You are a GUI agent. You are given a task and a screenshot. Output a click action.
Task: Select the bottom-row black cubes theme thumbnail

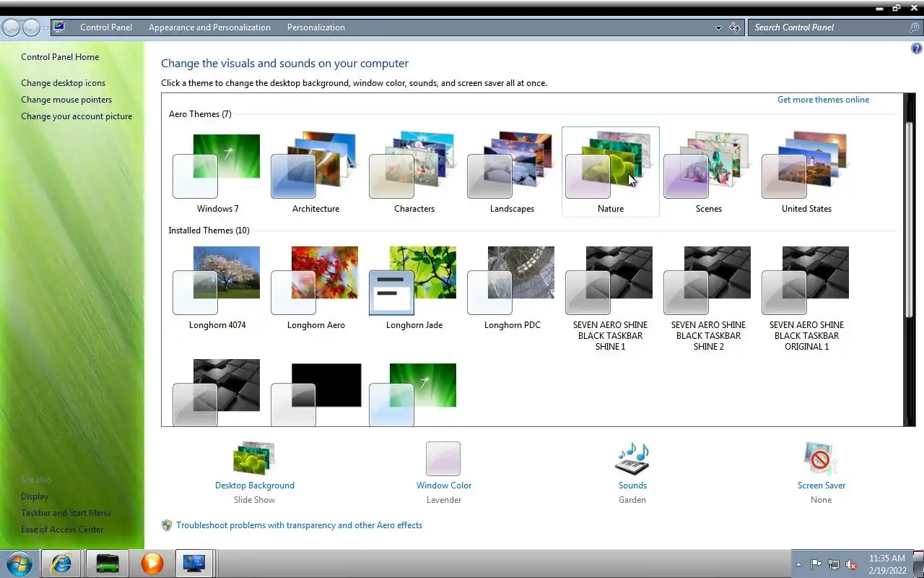(217, 392)
